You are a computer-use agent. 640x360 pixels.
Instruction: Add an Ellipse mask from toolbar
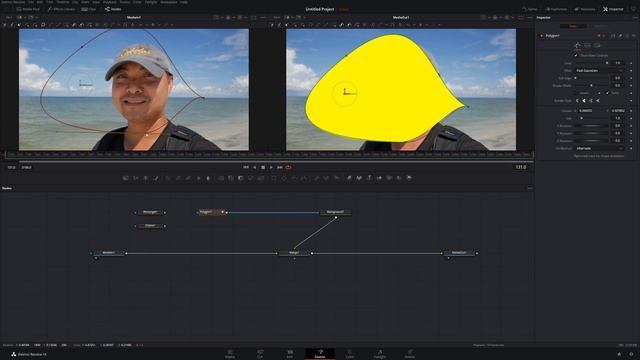click(x=284, y=178)
